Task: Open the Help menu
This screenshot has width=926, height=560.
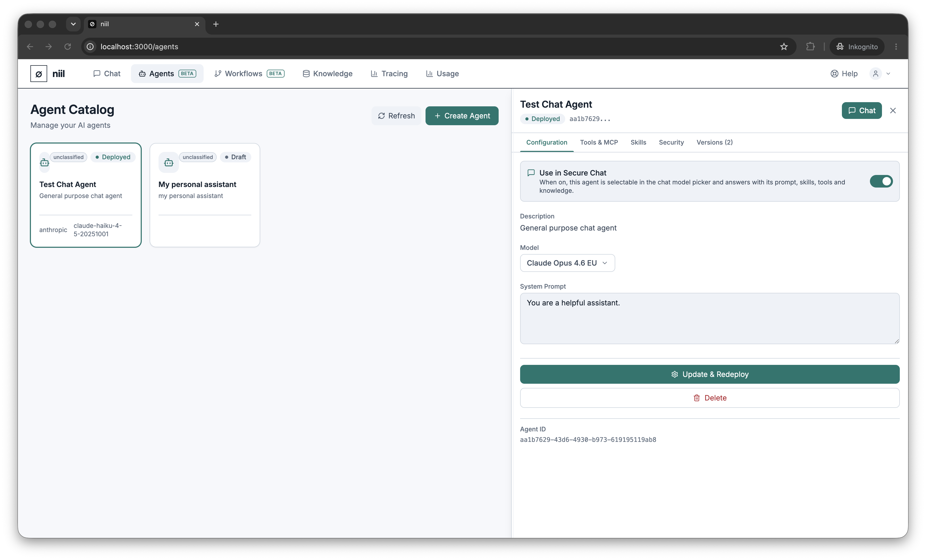Action: 844,74
